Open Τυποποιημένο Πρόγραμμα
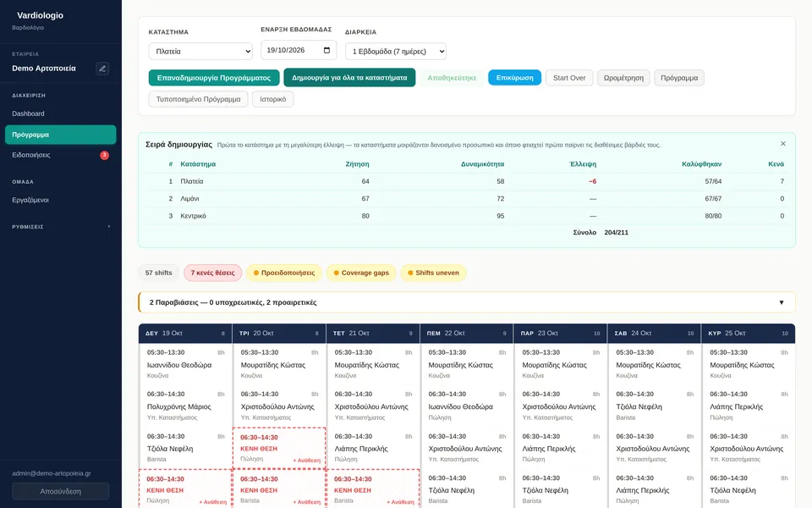 (x=198, y=99)
